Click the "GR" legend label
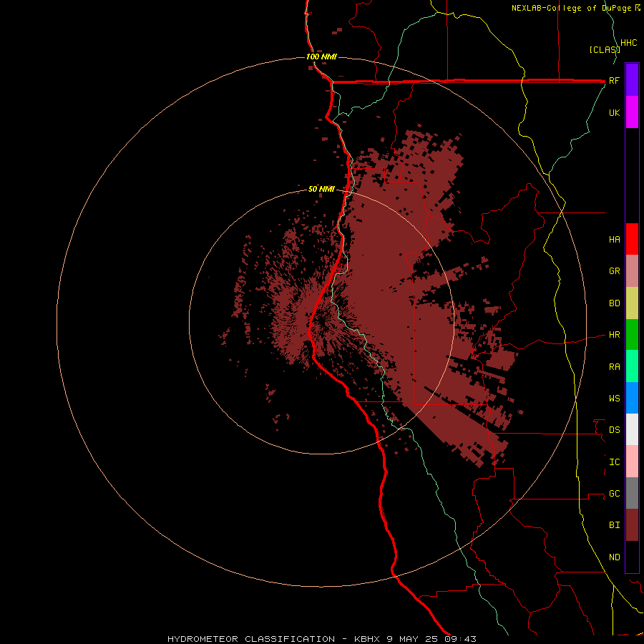 tap(615, 271)
